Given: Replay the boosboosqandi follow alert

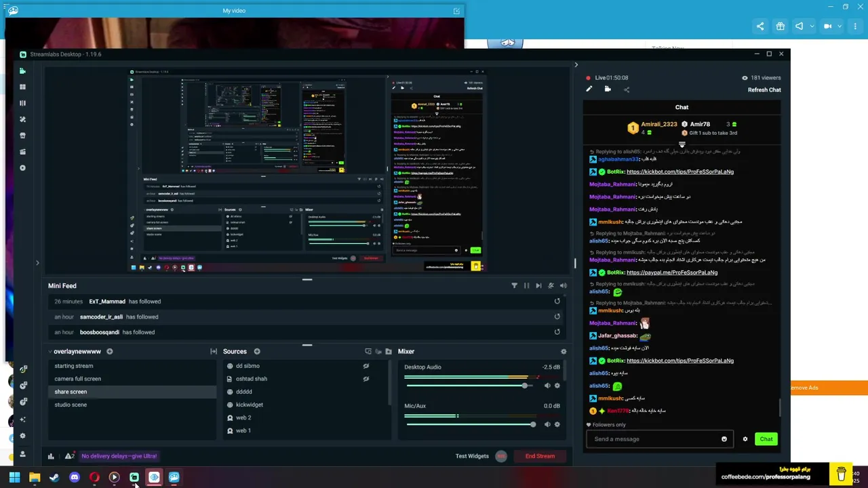Looking at the screenshot, I should (x=557, y=332).
